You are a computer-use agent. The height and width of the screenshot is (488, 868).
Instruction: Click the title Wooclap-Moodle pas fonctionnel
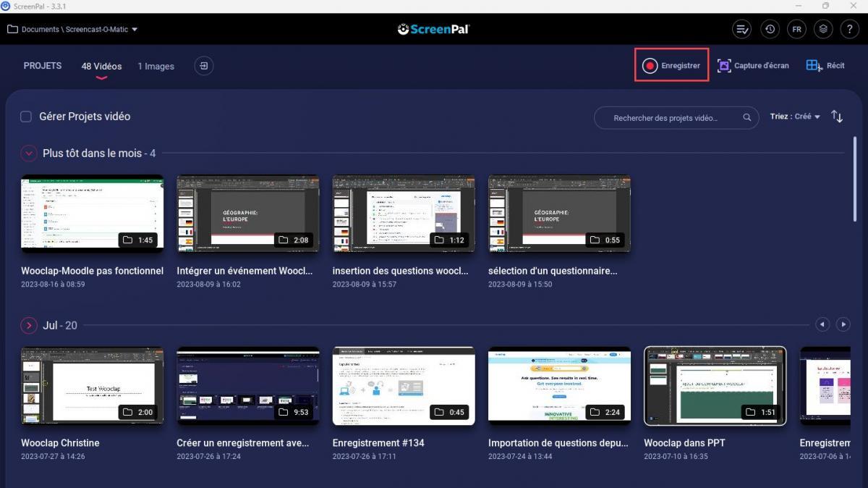click(x=92, y=271)
